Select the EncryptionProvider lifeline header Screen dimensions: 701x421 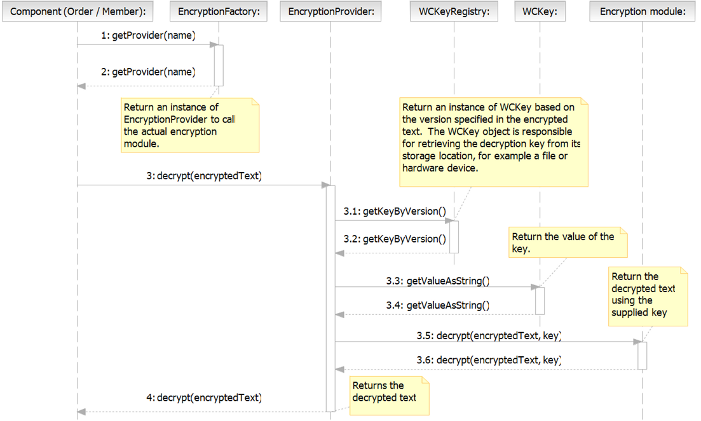331,12
